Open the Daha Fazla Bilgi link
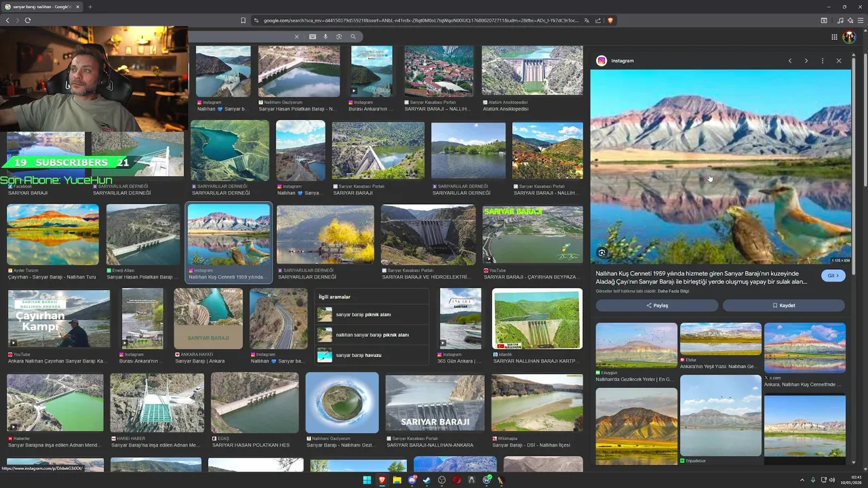 (673, 291)
